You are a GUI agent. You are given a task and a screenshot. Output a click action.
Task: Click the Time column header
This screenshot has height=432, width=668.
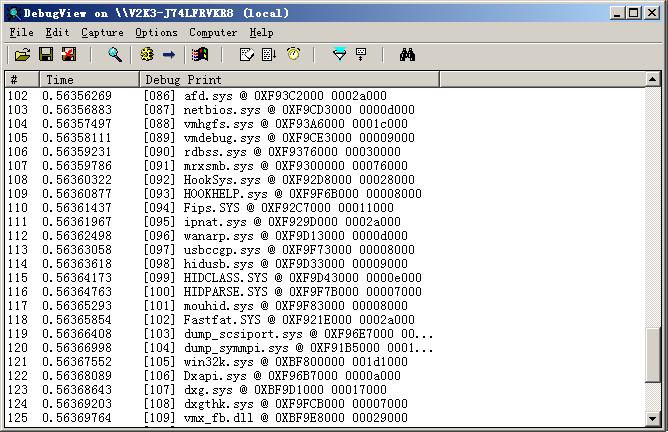click(89, 80)
